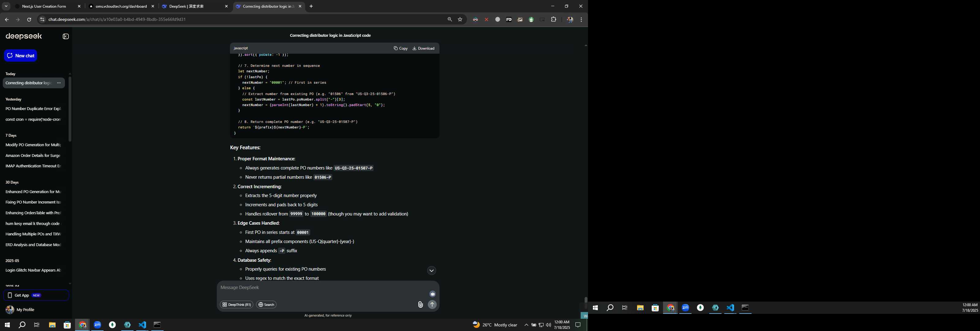Open the Windows Start menu
The width and height of the screenshot is (980, 331).
click(x=7, y=325)
